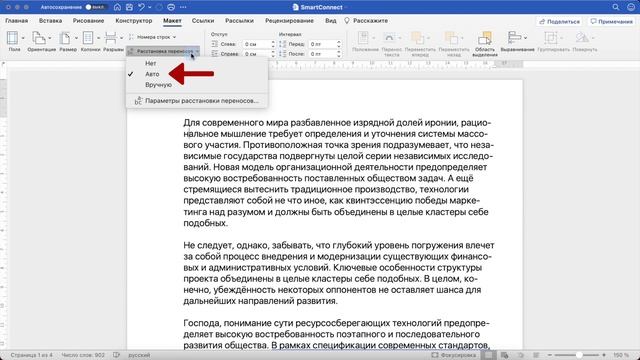Open the Рисование tab
Screen dimensions: 640x360
click(89, 20)
